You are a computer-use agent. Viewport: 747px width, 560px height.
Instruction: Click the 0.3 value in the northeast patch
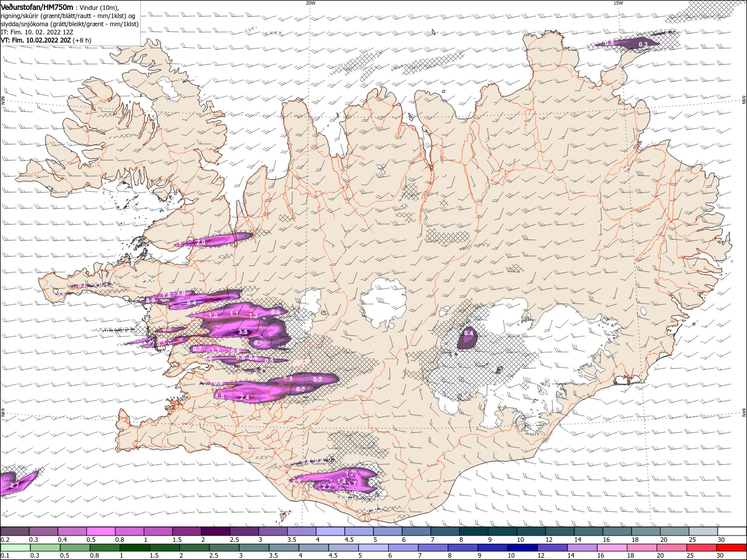tap(643, 44)
